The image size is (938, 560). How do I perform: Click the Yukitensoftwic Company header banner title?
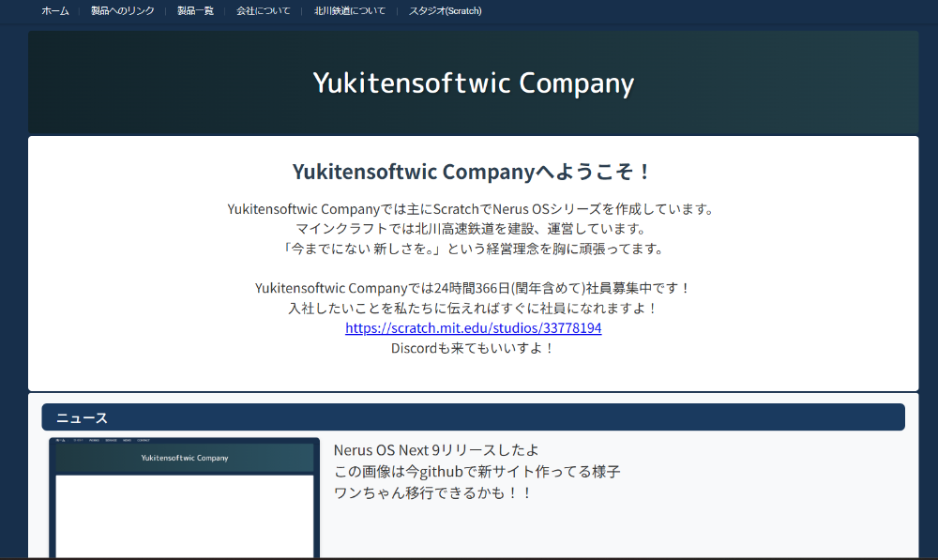(x=473, y=83)
